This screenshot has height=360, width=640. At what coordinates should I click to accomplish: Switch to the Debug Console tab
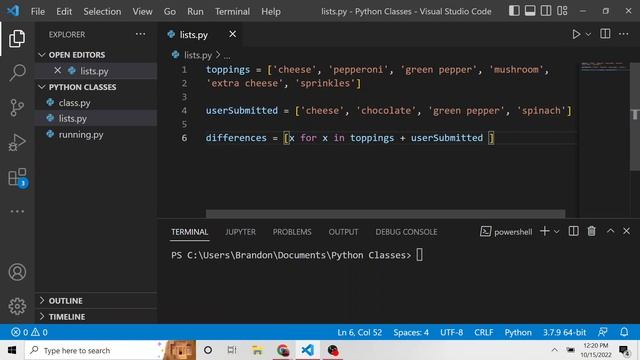click(406, 232)
